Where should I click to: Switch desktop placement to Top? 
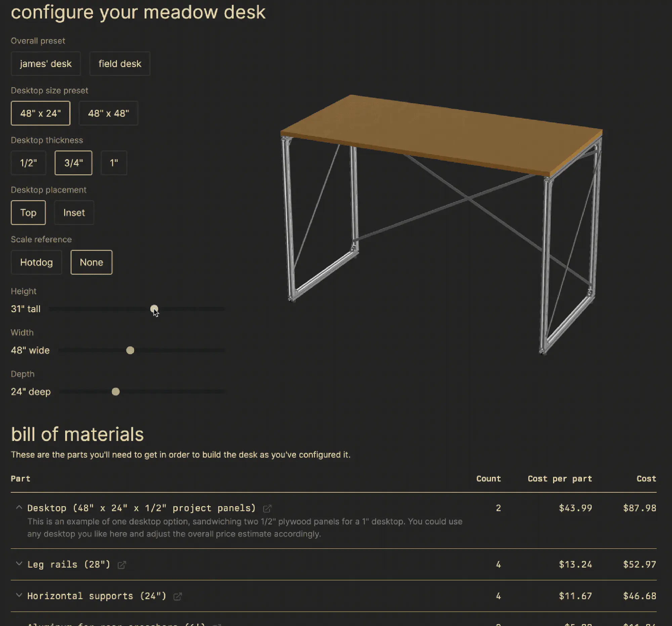(28, 213)
